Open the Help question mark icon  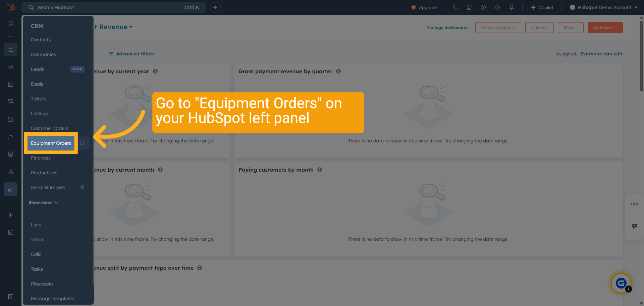click(483, 7)
